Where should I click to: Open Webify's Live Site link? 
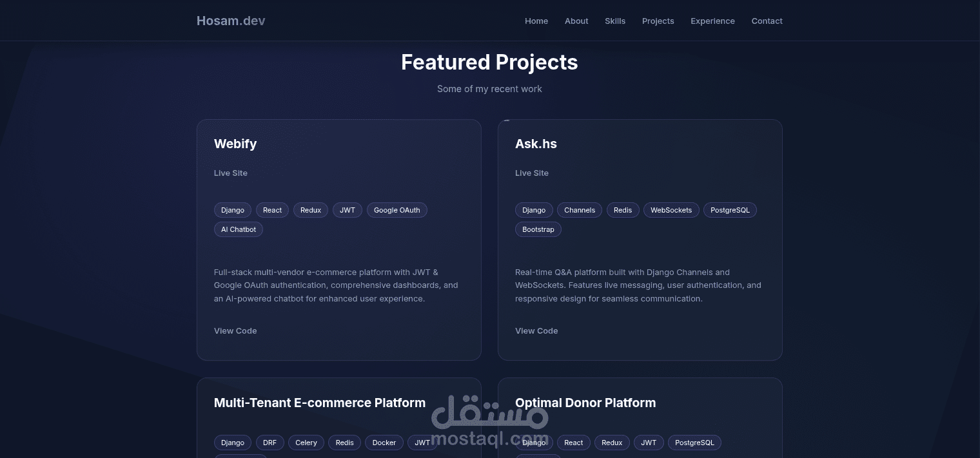(x=231, y=173)
